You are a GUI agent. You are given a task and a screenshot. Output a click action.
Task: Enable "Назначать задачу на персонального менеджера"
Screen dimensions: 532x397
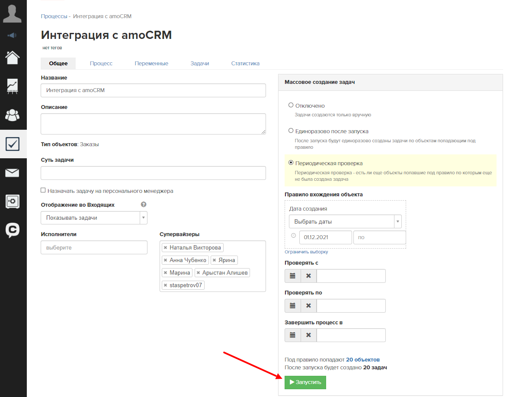[x=43, y=189]
